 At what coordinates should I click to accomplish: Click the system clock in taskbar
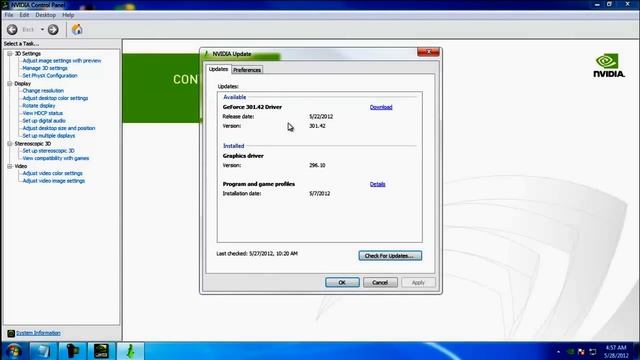[x=616, y=351]
